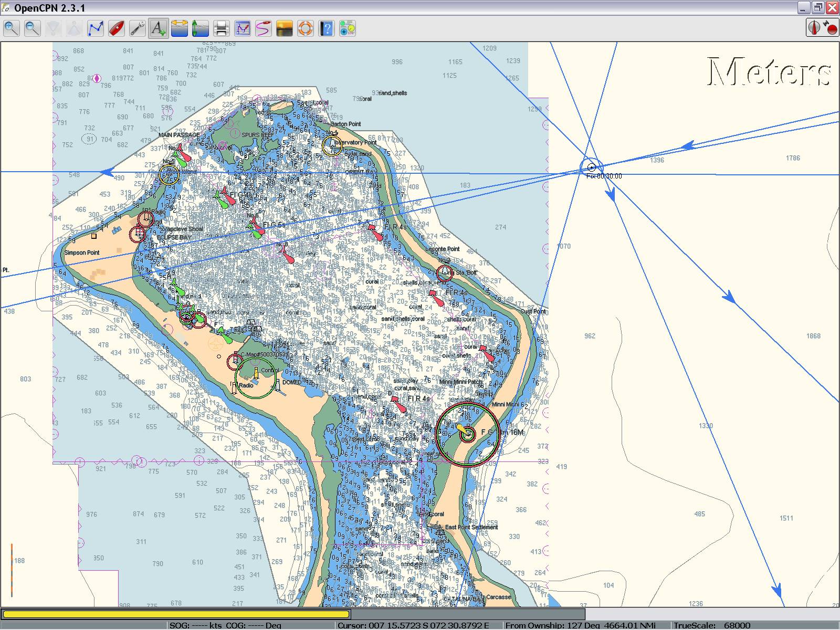Toggle the track recording icon

(263, 28)
